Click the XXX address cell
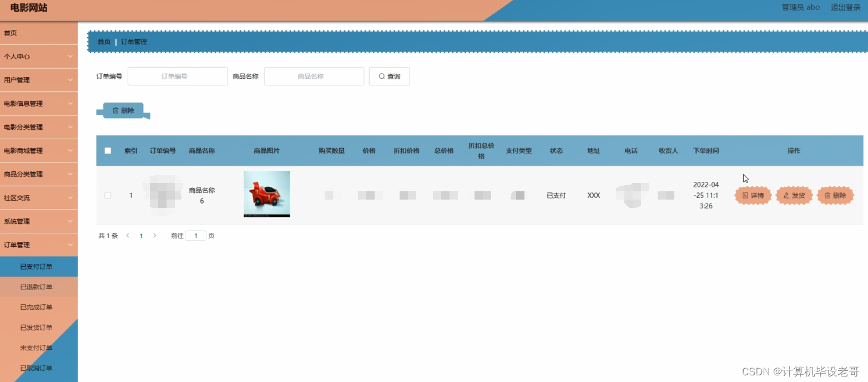Image resolution: width=868 pixels, height=382 pixels. pos(594,196)
